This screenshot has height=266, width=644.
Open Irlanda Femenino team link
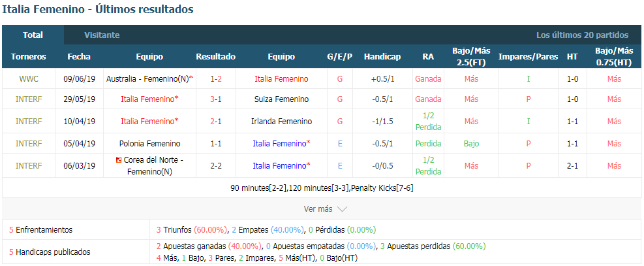(x=281, y=122)
